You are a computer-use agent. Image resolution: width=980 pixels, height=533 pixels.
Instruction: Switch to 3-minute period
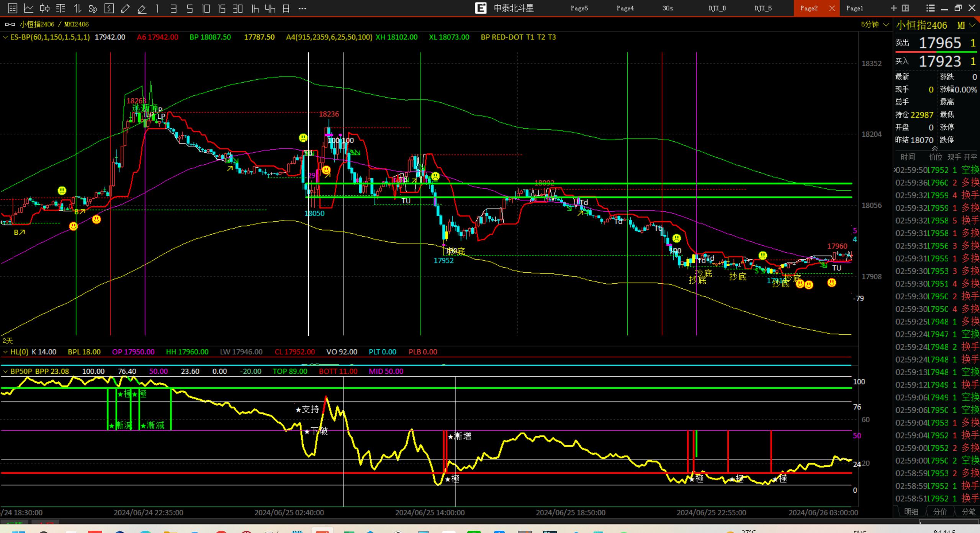(x=173, y=8)
